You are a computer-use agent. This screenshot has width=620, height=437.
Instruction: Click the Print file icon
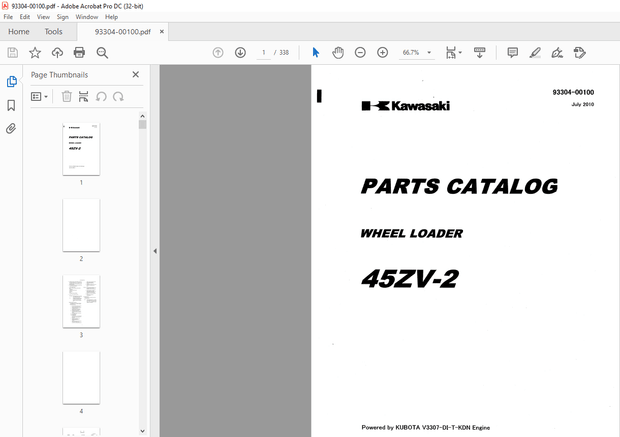(x=79, y=53)
